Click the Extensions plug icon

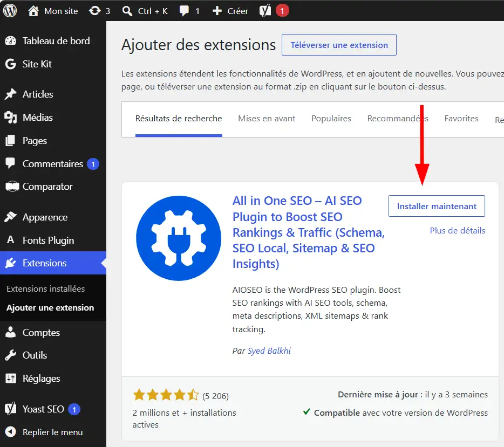(11, 263)
